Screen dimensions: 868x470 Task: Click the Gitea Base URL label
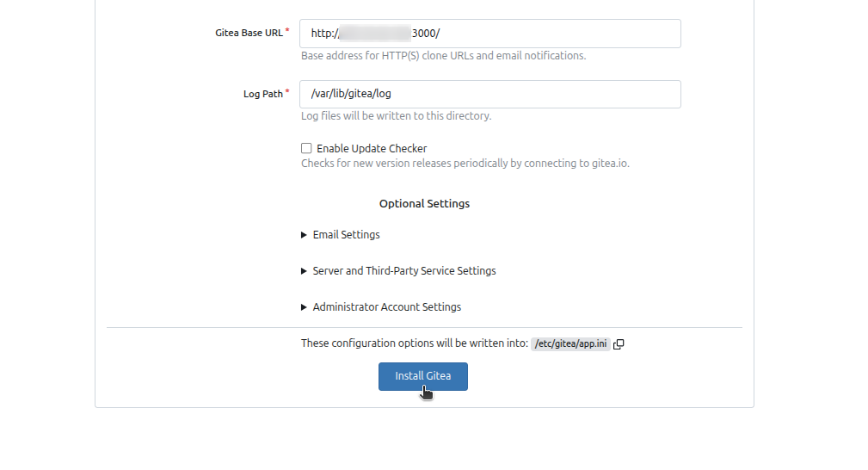point(249,34)
